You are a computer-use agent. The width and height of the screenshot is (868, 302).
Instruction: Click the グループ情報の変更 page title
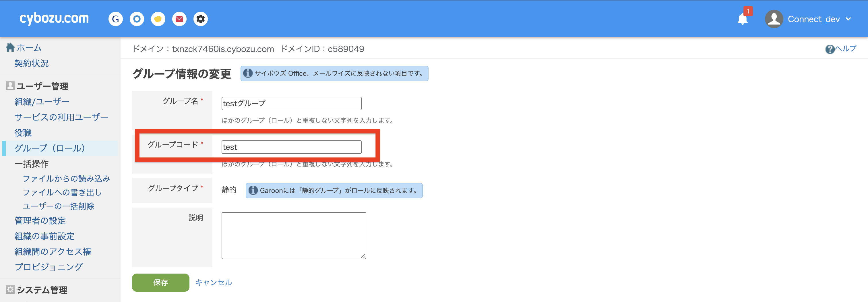[182, 73]
